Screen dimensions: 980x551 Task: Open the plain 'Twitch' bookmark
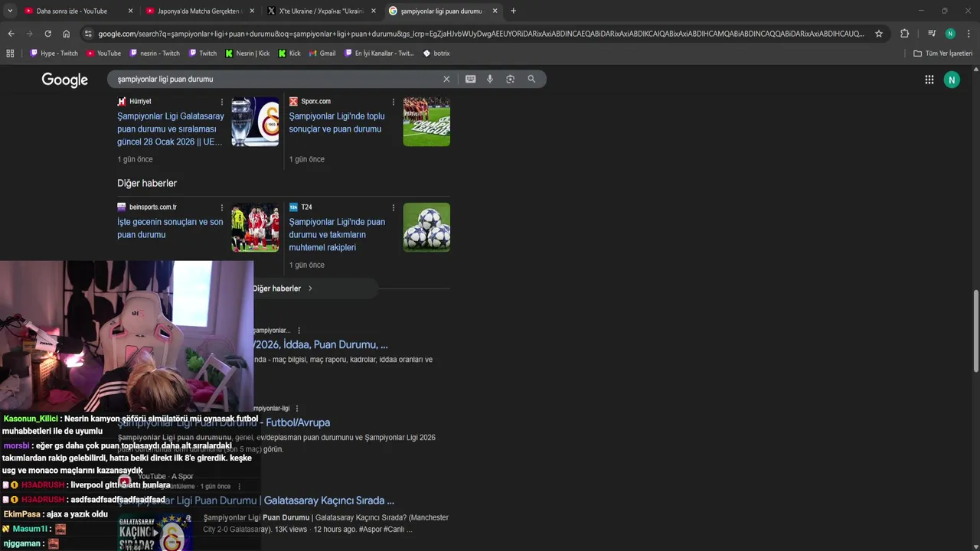(202, 54)
